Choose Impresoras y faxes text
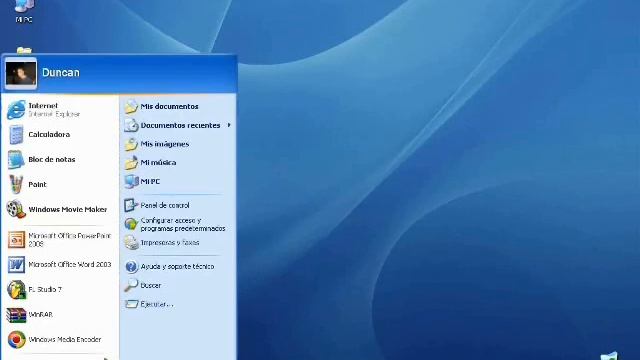Viewport: 640px width, 360px height. click(170, 242)
